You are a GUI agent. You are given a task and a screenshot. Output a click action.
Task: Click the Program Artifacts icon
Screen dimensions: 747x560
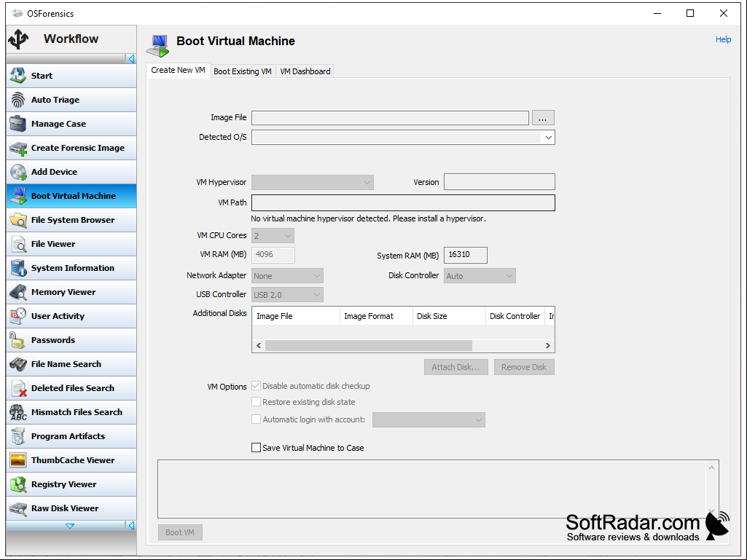[18, 436]
